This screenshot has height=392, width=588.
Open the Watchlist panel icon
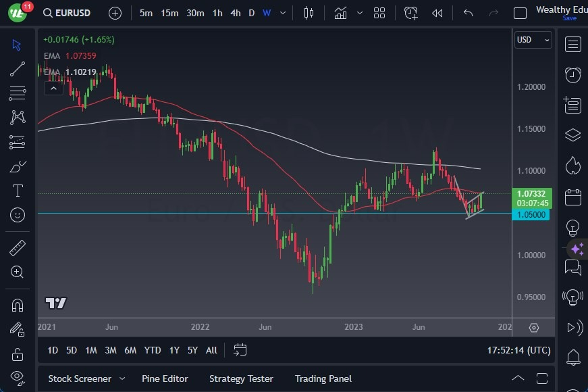(x=572, y=44)
